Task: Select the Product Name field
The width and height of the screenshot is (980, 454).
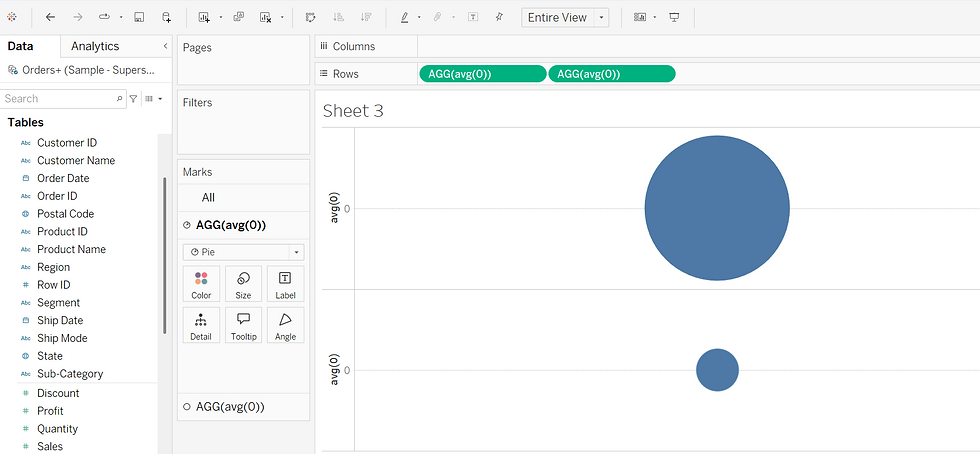Action: (71, 250)
